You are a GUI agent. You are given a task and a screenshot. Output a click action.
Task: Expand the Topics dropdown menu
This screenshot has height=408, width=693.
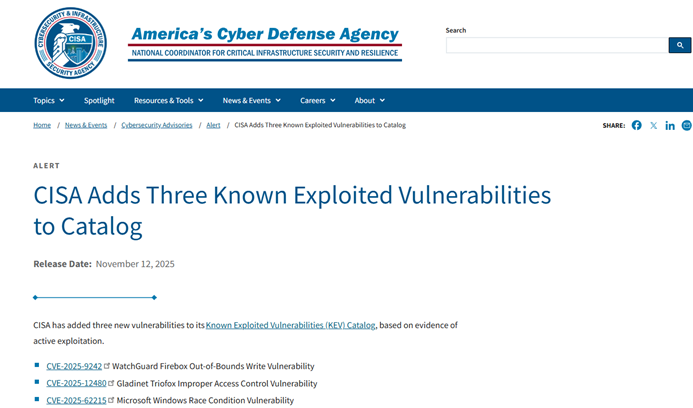point(48,100)
